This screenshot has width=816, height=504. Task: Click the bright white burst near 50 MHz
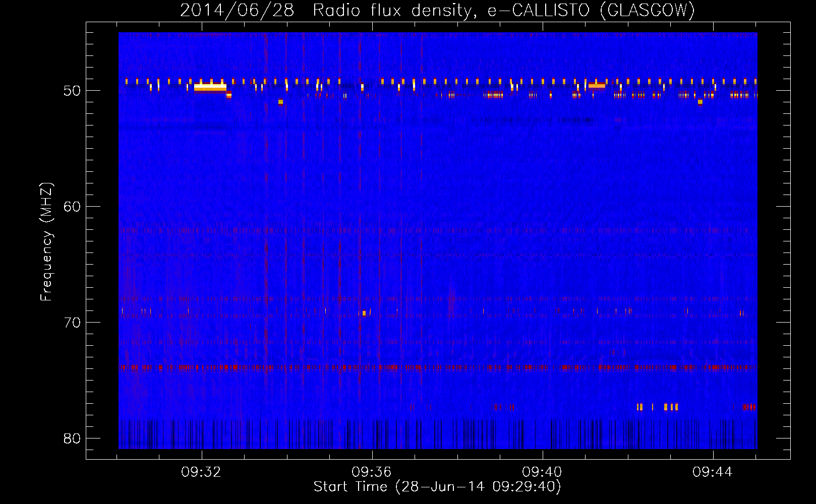(210, 87)
